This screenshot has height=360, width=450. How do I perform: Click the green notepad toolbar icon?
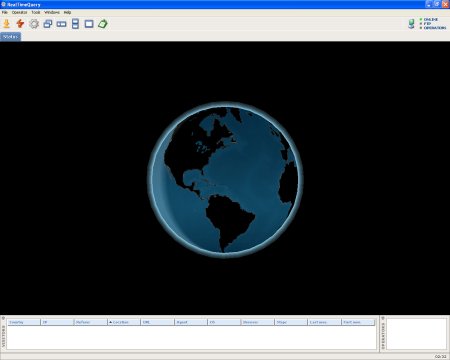coord(103,24)
